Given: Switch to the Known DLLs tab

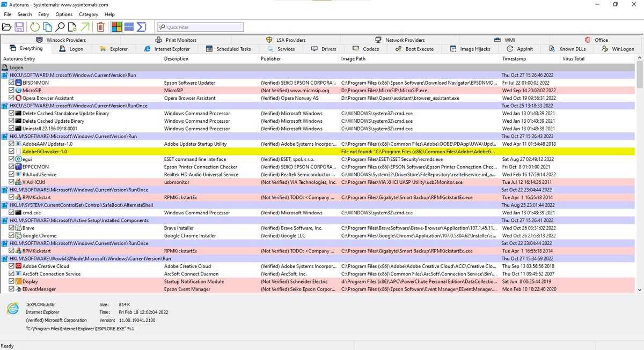Looking at the screenshot, I should tap(568, 49).
